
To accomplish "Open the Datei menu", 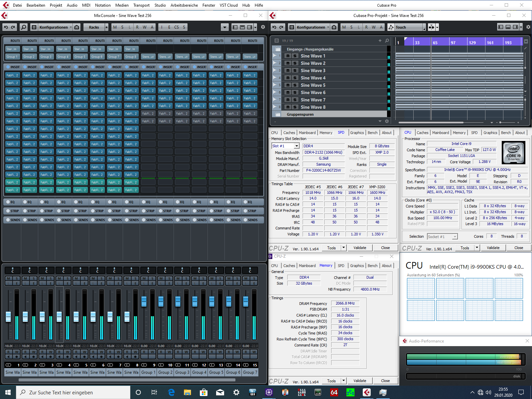I will click(18, 5).
